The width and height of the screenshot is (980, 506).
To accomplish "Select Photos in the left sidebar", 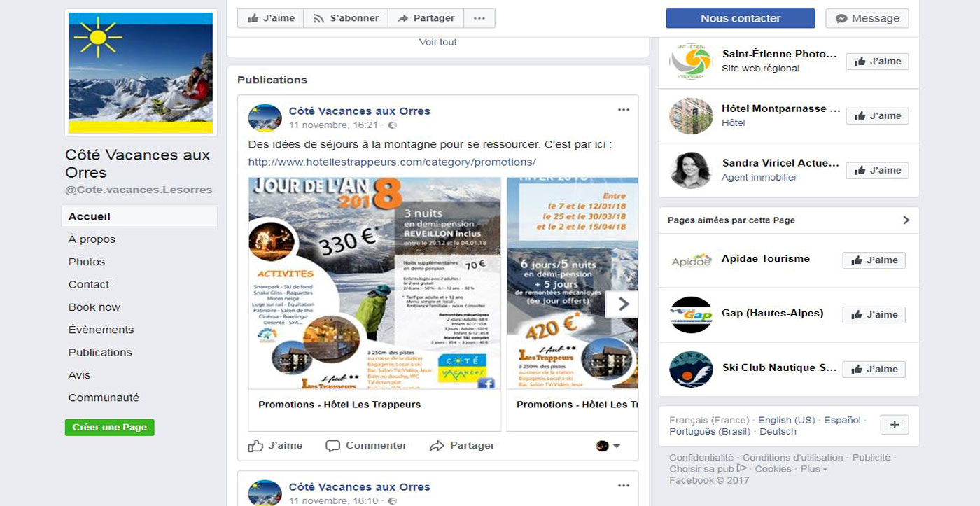I will coord(87,262).
